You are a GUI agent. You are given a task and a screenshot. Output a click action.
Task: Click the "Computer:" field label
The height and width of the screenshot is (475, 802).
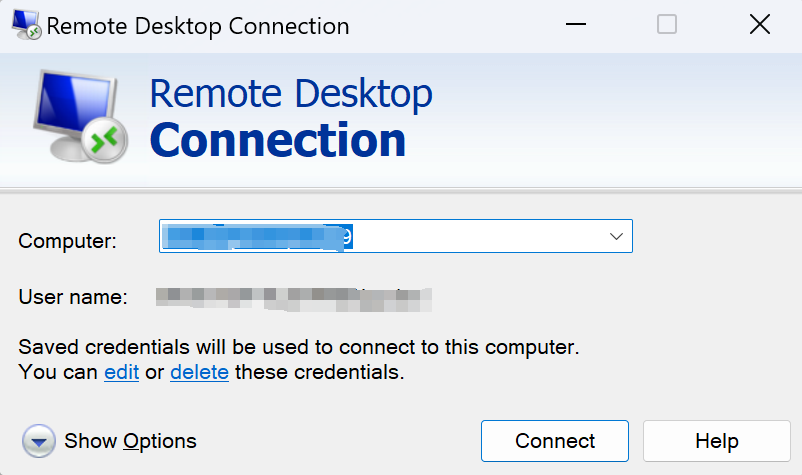pyautogui.click(x=68, y=241)
